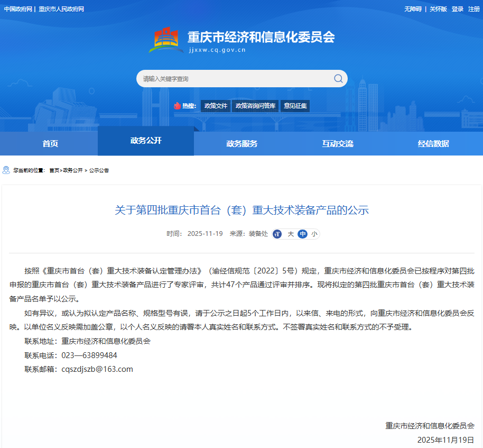Click the 登录 login link
Screen dimensions: 483x448
tap(457, 9)
